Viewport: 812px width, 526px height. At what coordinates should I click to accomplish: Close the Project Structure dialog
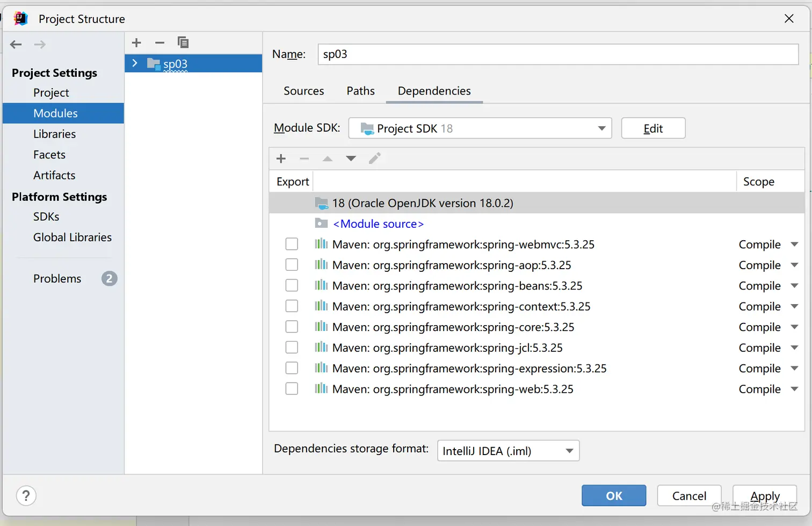click(x=789, y=19)
